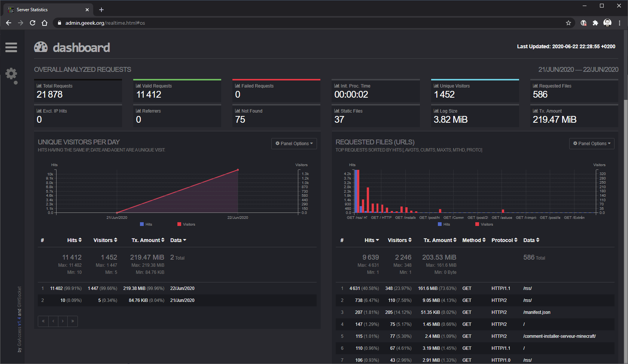Sort requested files by Data column
The image size is (628, 364).
[531, 240]
